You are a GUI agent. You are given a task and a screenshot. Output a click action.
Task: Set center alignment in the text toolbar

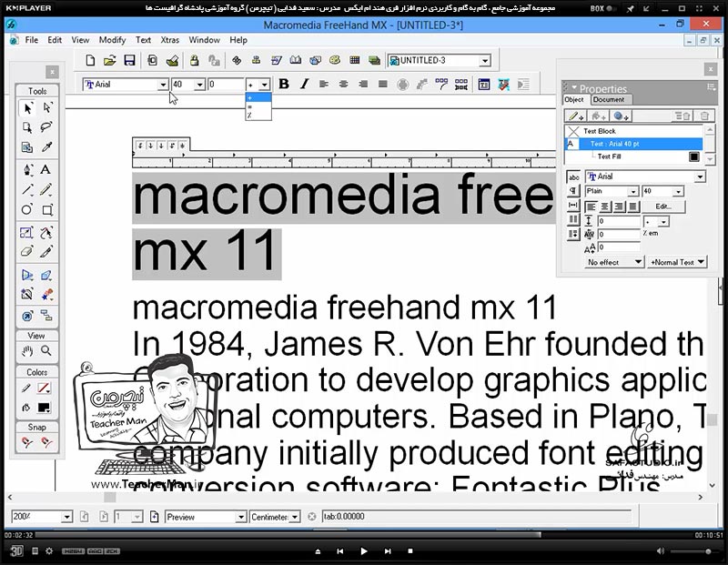click(x=344, y=84)
